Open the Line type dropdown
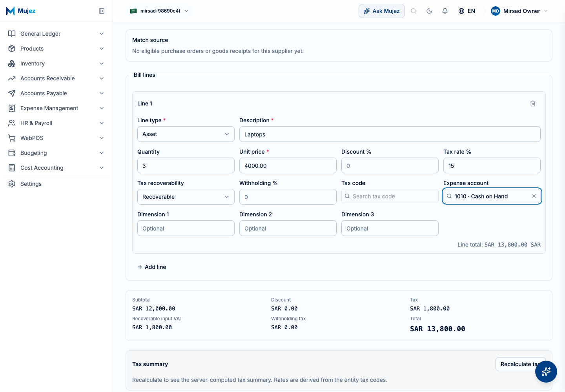 (x=186, y=134)
